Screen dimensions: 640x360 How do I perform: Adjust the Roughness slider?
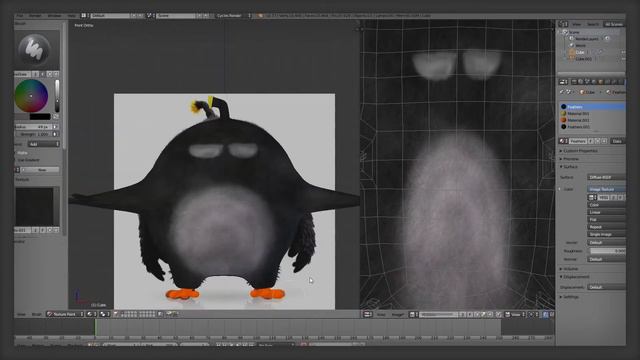(607, 251)
